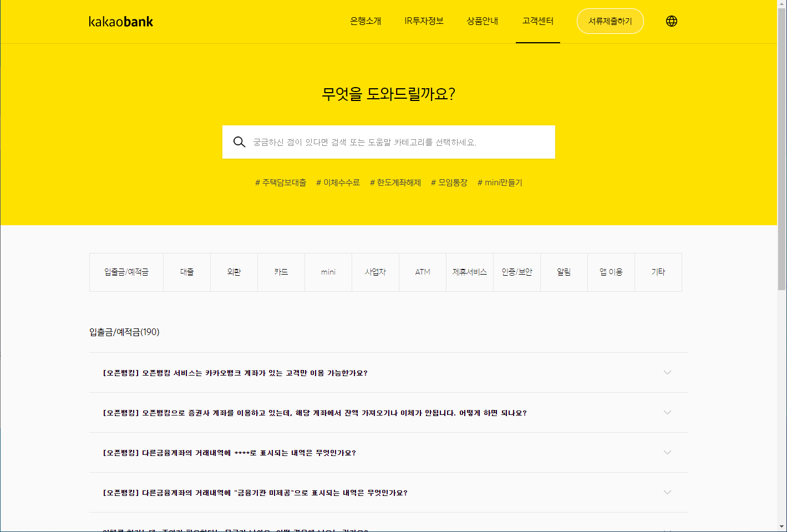Screen dimensions: 787x532
Task: Switch to 인증/보안 category tab
Action: (517, 272)
